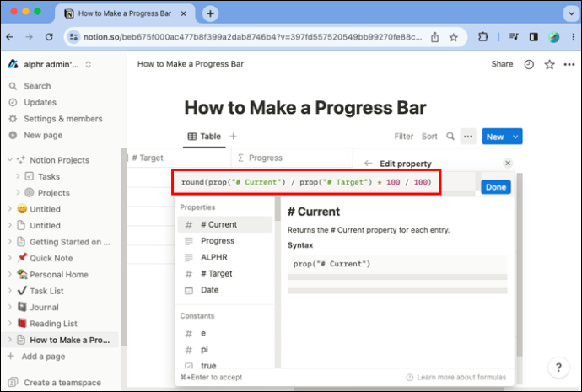Open the New button dropdown arrow
582x392 pixels.
(x=515, y=137)
